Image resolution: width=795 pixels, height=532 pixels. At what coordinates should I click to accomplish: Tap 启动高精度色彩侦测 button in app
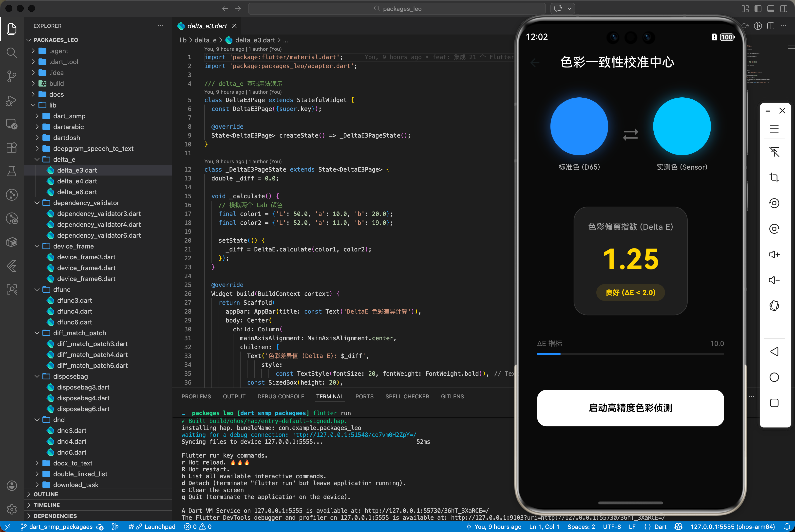click(x=630, y=408)
